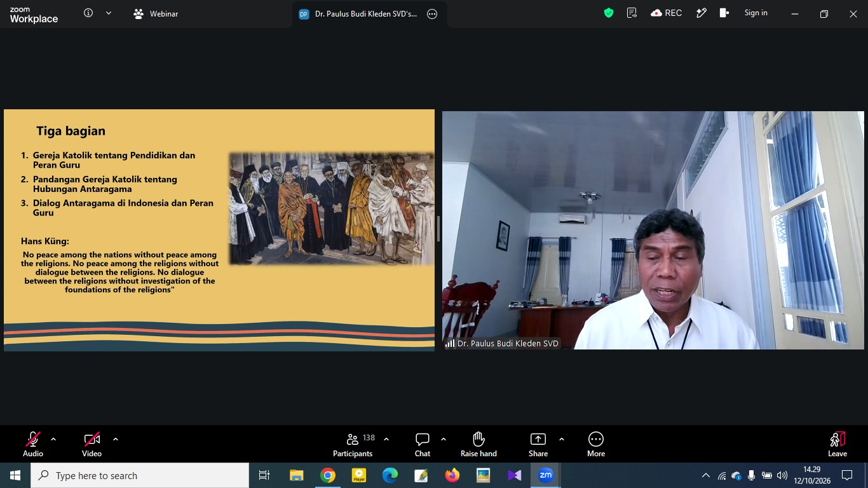
Task: Expand the Audio options arrow
Action: click(x=53, y=439)
